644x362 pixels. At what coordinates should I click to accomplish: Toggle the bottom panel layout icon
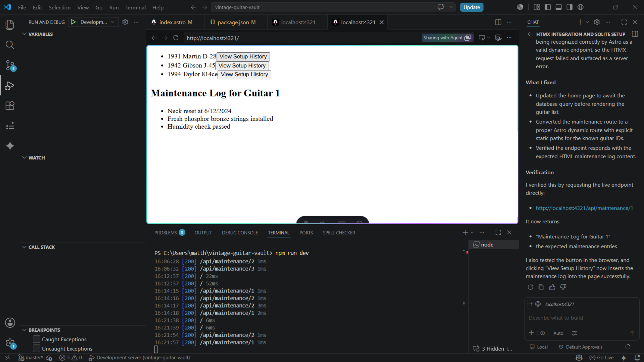[559, 7]
